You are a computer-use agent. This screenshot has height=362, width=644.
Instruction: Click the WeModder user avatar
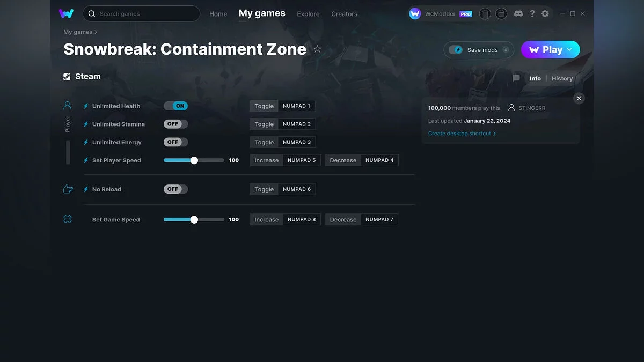point(415,13)
